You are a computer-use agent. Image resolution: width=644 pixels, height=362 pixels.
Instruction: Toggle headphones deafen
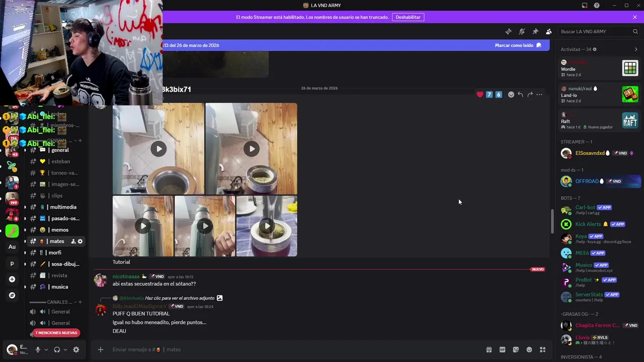(x=57, y=349)
